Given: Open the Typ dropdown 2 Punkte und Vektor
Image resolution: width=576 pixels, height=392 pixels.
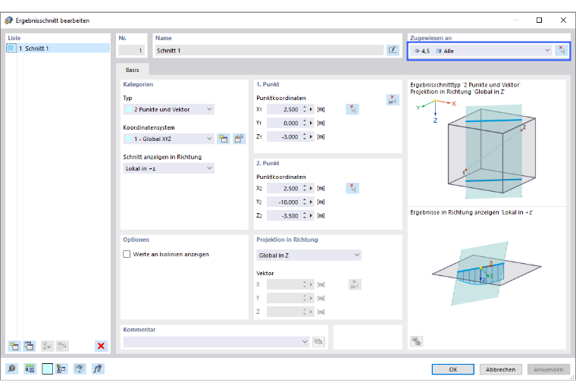Looking at the screenshot, I should coord(168,109).
